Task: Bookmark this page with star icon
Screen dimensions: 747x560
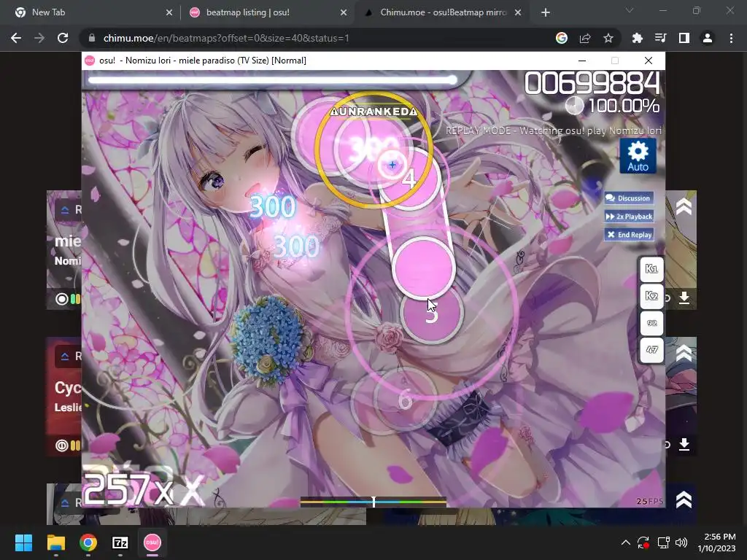Action: [608, 38]
